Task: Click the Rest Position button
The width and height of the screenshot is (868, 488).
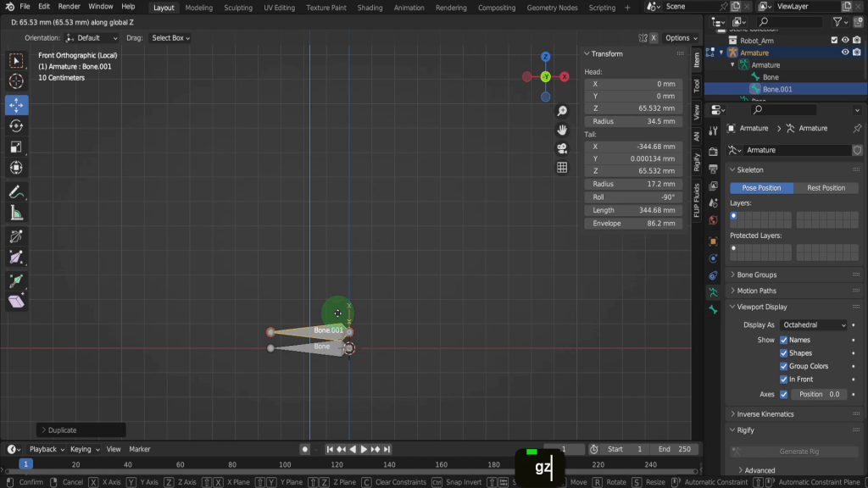Action: point(826,188)
